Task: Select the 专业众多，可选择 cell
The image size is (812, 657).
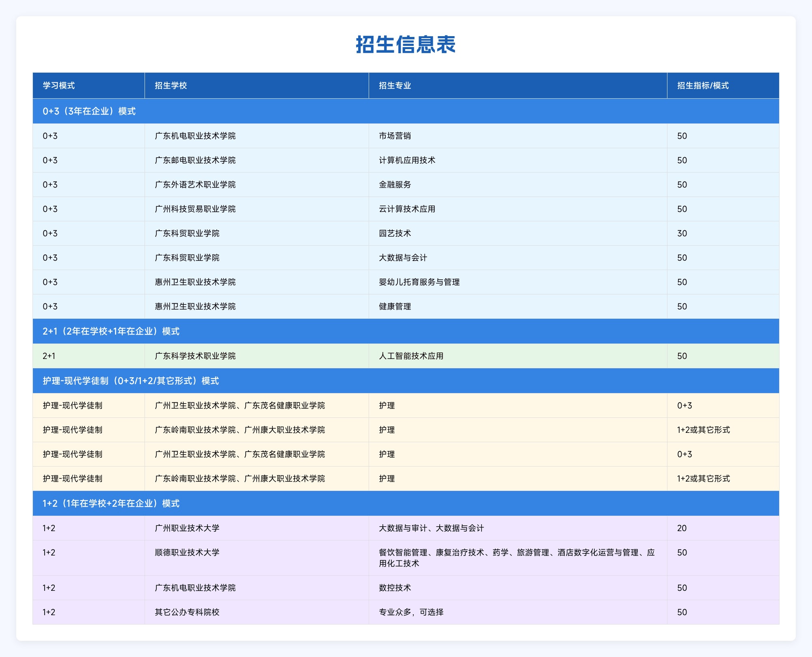Action: [x=518, y=612]
